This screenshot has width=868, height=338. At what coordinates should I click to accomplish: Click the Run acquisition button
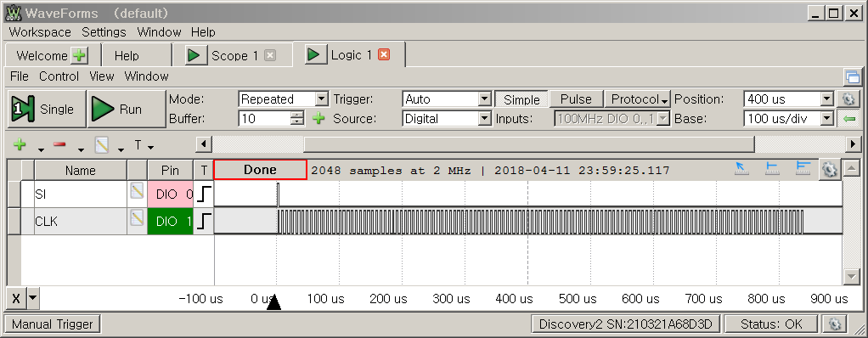(x=127, y=110)
